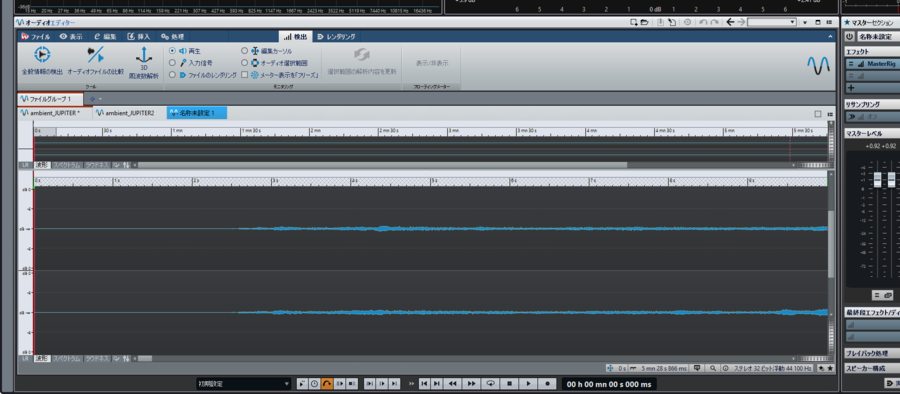The width and height of the screenshot is (900, 394).
Task: Click the fast forward transport button
Action: coord(471,384)
